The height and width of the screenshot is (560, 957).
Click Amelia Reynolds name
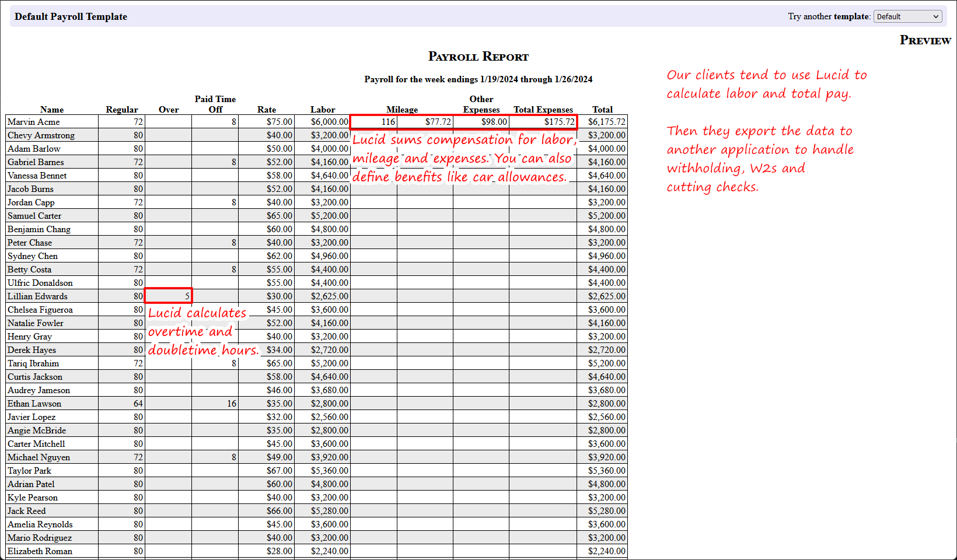[x=52, y=524]
